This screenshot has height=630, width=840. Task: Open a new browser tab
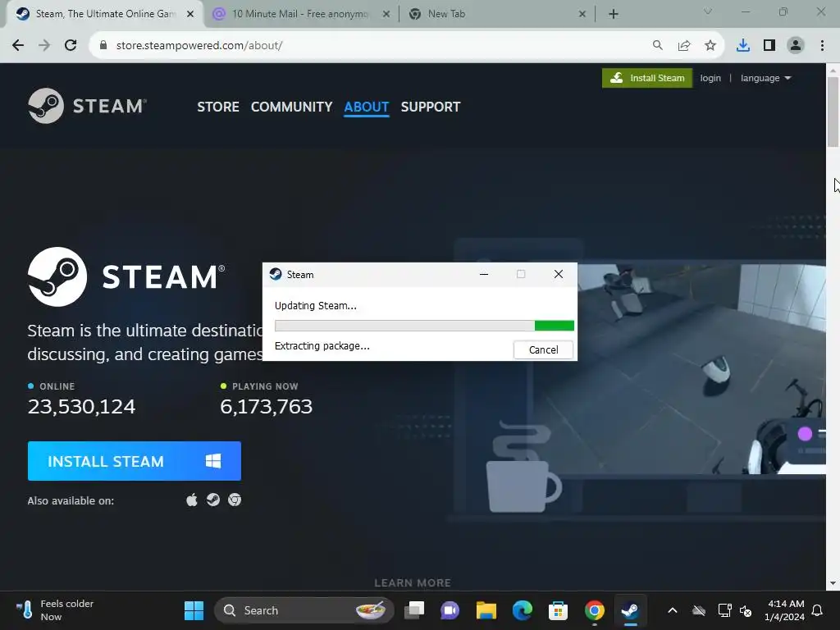tap(614, 14)
